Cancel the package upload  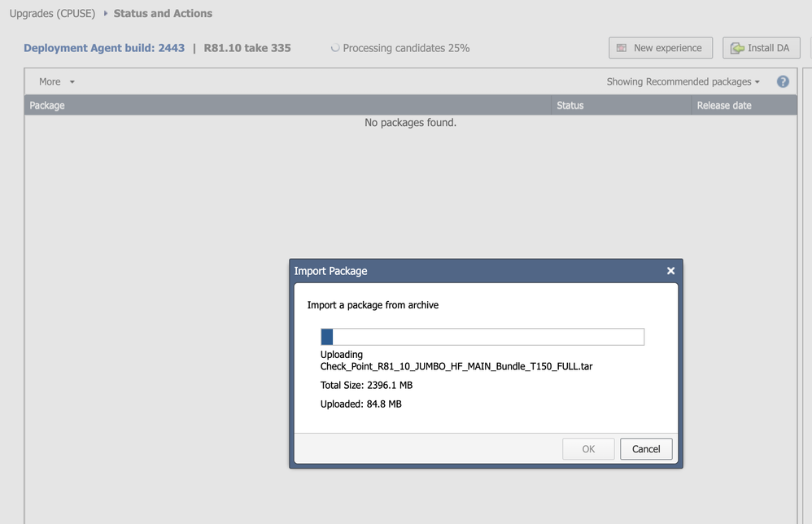(646, 449)
